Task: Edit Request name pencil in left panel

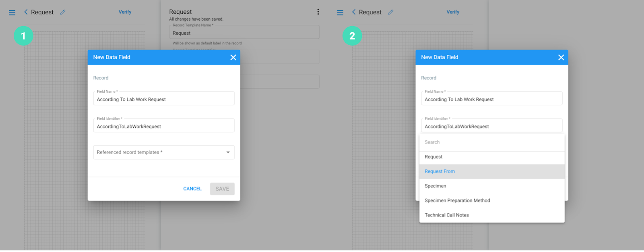Action: click(x=63, y=12)
